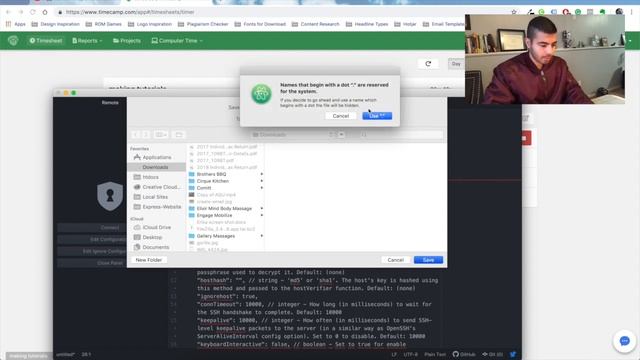Open the Content Research bookmark folder

[316, 24]
